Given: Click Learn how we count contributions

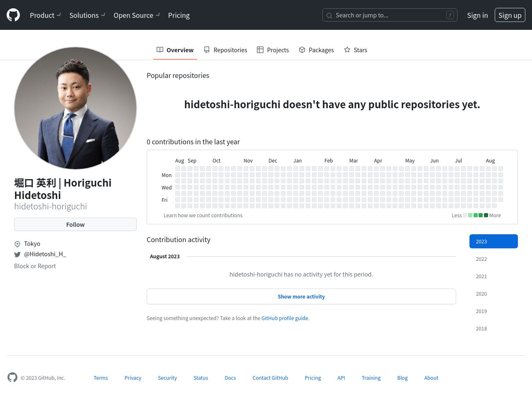Looking at the screenshot, I should [203, 215].
